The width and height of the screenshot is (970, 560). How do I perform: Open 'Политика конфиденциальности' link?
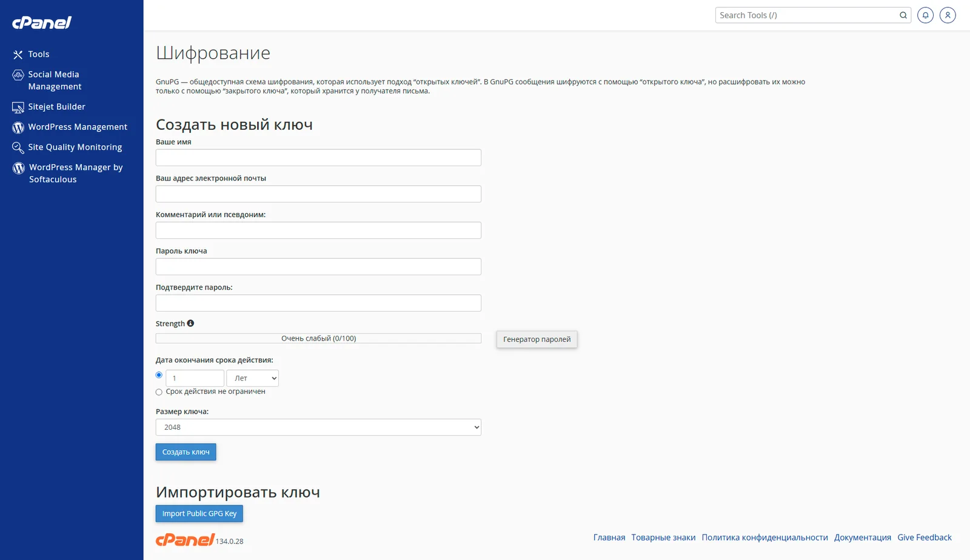[764, 538]
